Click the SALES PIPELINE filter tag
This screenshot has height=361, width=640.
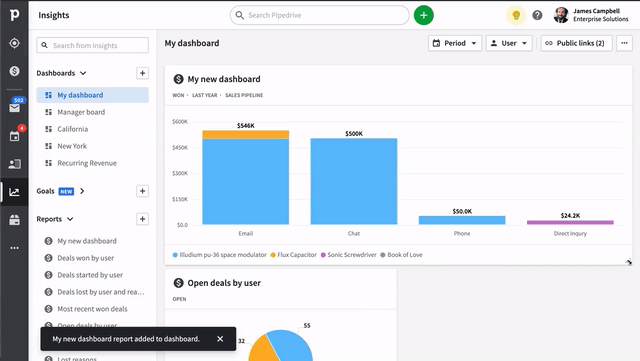pyautogui.click(x=244, y=95)
